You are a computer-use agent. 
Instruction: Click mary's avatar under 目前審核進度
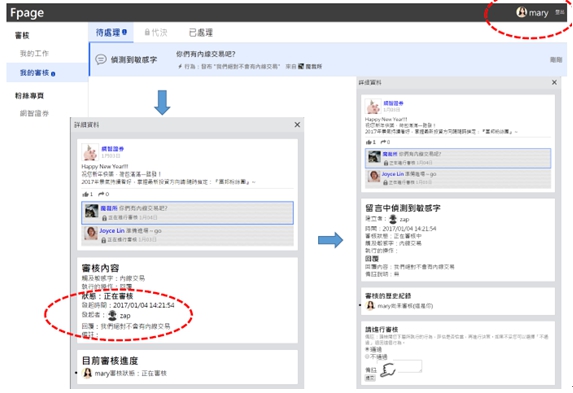tap(87, 373)
